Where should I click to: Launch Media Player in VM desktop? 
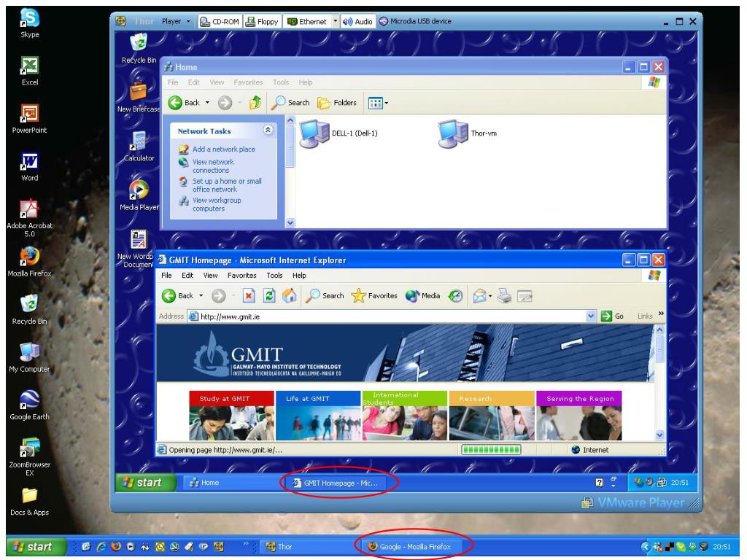139,195
